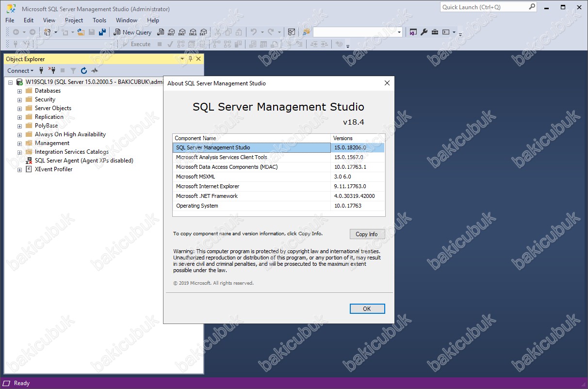Screen dimensions: 588x389
Task: Click Connect Object Explorer plug icon
Action: pyautogui.click(x=41, y=70)
